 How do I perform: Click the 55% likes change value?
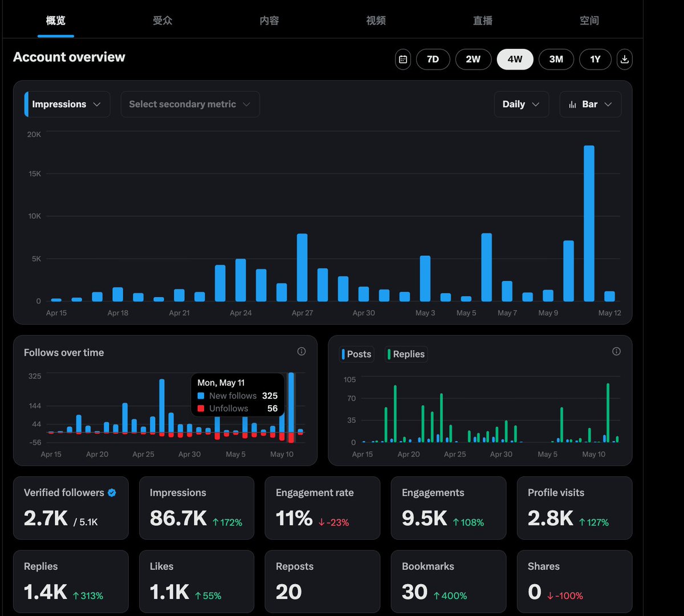click(x=208, y=596)
